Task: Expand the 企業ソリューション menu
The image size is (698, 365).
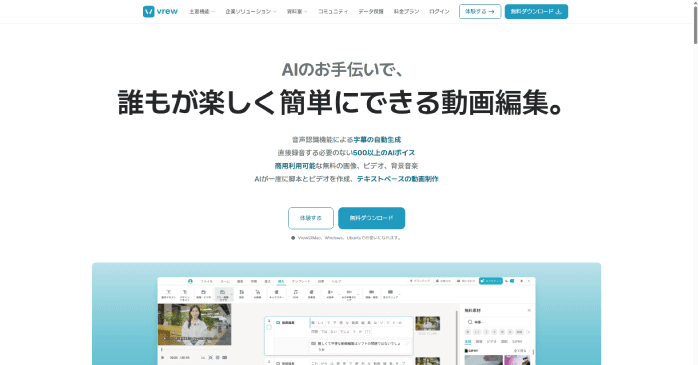Action: coord(251,12)
